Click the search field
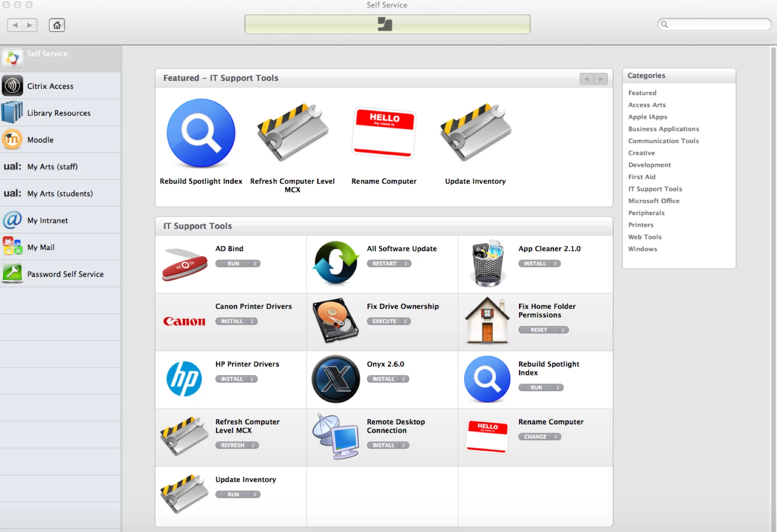The width and height of the screenshot is (777, 532). [x=714, y=24]
